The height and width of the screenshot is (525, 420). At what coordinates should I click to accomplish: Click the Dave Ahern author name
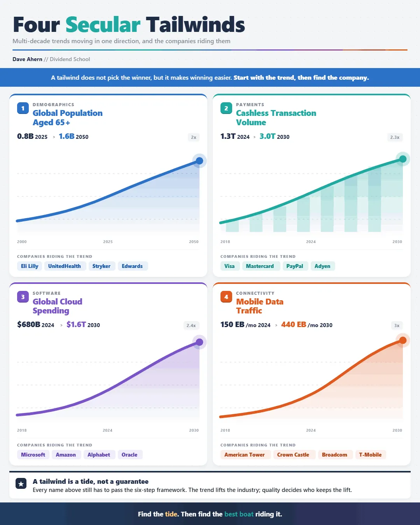click(x=27, y=59)
